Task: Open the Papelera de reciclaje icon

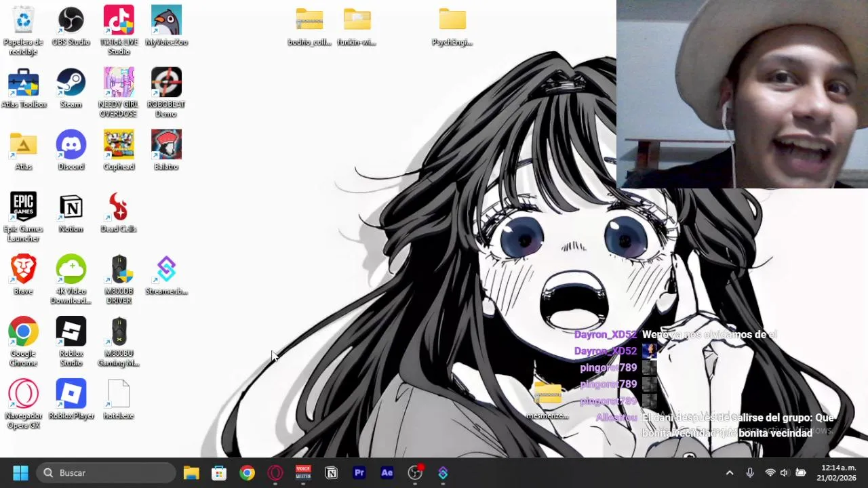Action: [23, 30]
